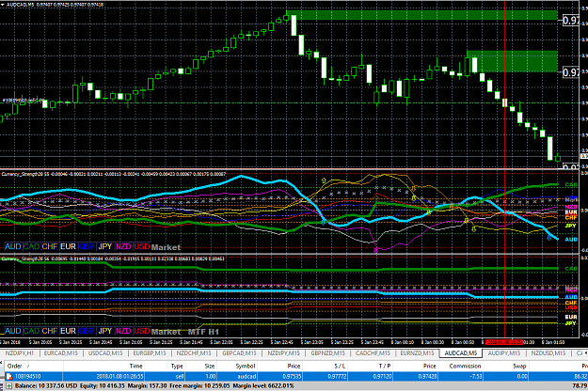Switch to the EURGBP,M15 chart tab
This screenshot has width=588, height=391.
(150, 353)
